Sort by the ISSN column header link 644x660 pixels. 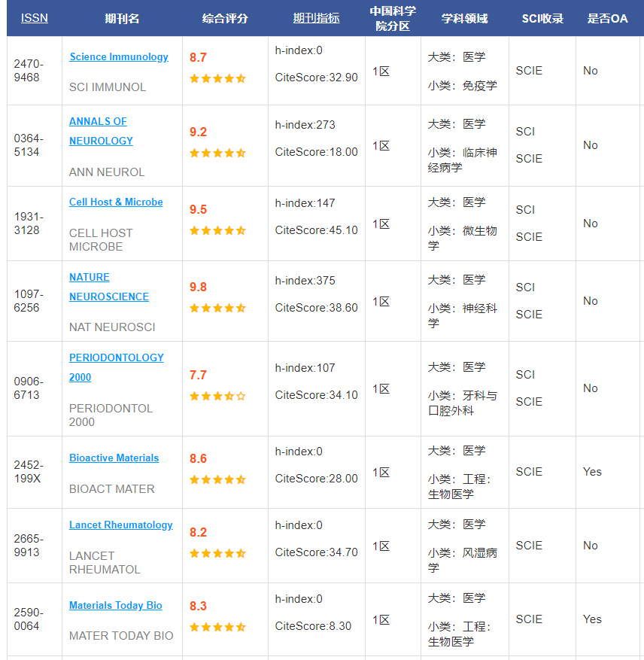(35, 18)
